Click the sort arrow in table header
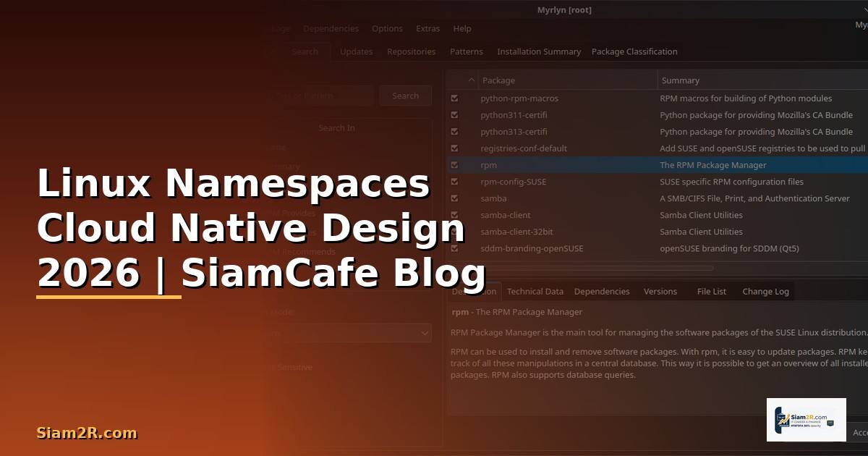The width and height of the screenshot is (868, 456). coord(472,80)
